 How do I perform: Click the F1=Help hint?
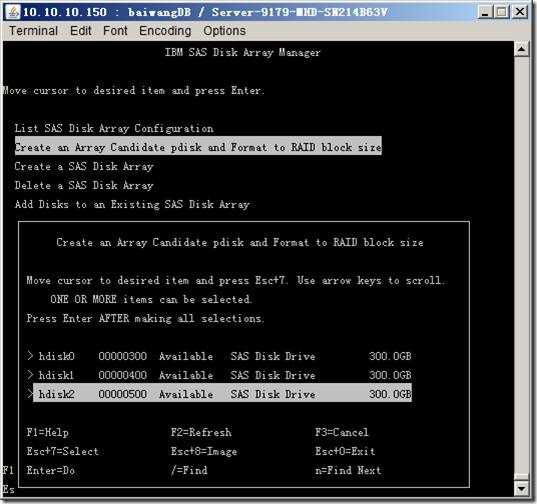[48, 432]
